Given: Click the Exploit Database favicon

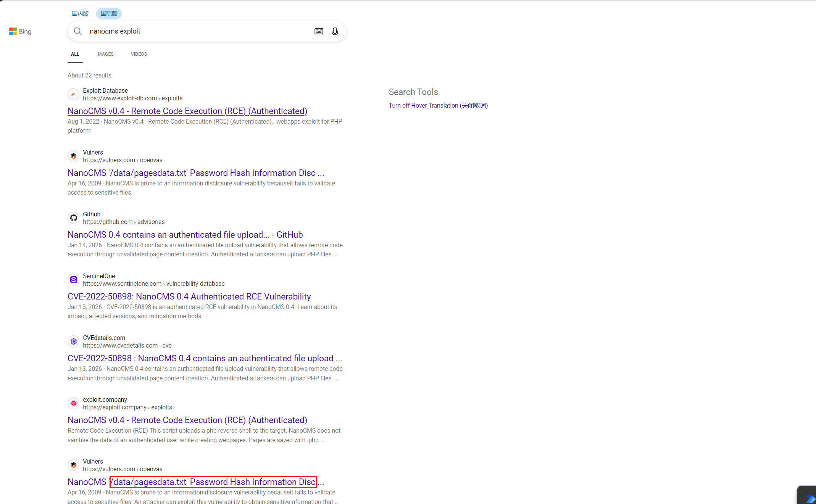Looking at the screenshot, I should coord(74,94).
